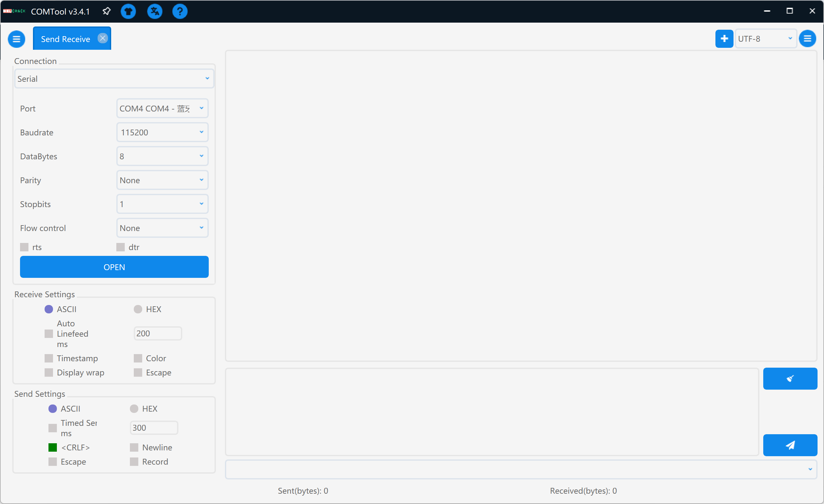Enable Escape in Send Settings
Viewport: 824px width, 504px height.
coord(52,462)
